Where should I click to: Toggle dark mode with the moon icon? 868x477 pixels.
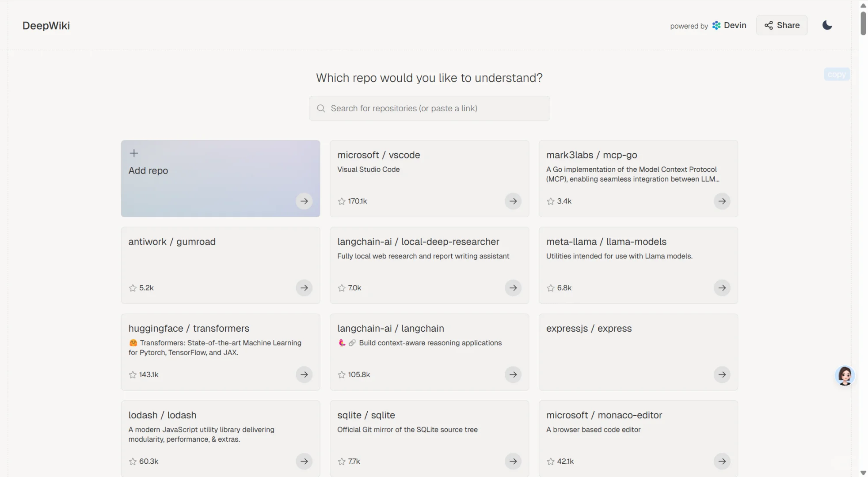click(827, 25)
